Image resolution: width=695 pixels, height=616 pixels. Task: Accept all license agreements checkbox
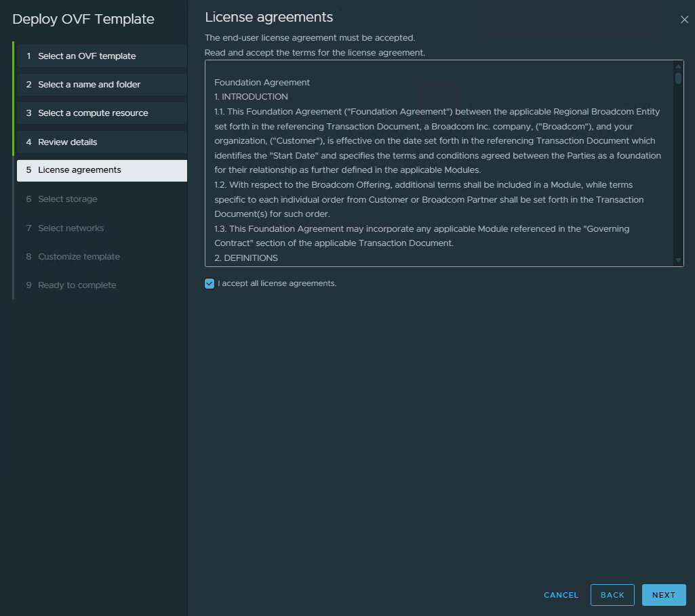210,283
